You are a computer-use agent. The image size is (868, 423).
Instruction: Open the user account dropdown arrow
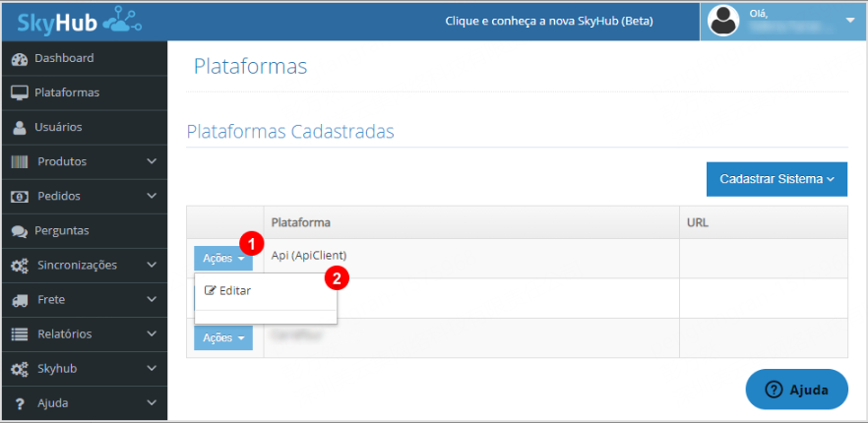(x=851, y=21)
